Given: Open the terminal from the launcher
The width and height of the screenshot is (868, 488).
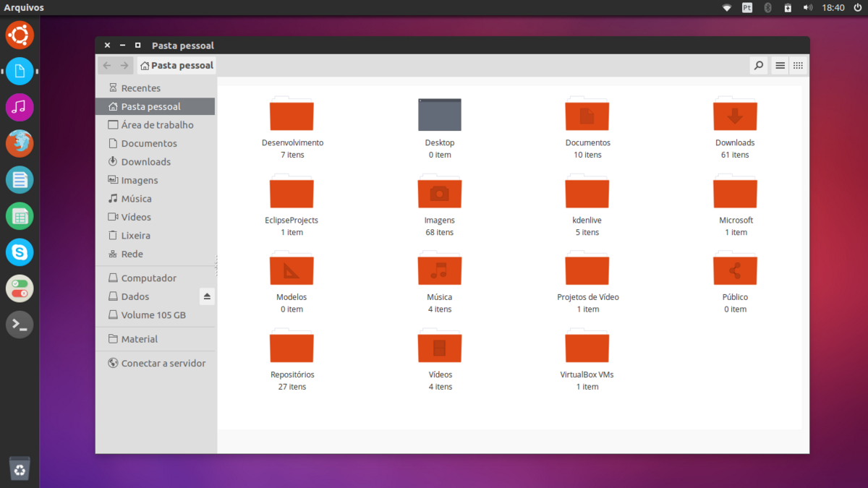Looking at the screenshot, I should (x=20, y=325).
